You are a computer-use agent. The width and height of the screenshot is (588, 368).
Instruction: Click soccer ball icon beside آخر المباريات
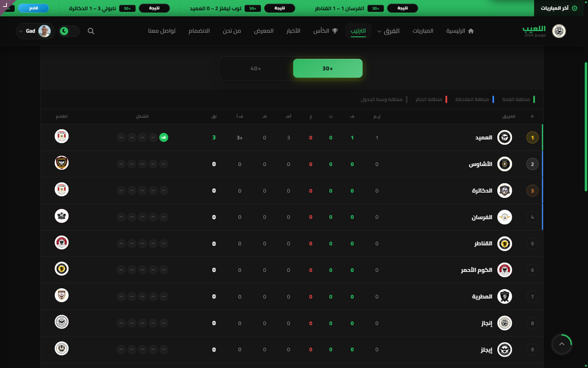[574, 8]
